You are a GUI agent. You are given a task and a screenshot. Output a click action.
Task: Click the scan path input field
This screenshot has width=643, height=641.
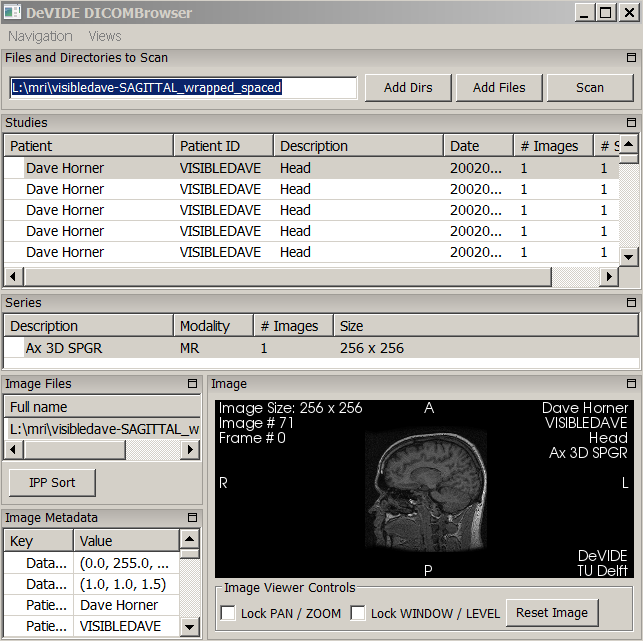tap(183, 87)
